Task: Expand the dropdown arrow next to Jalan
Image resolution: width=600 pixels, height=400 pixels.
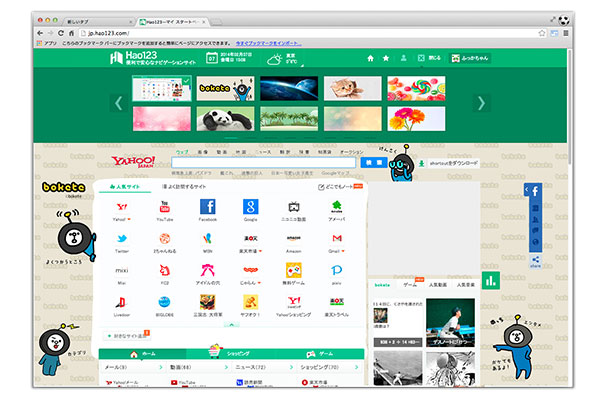Action: [x=259, y=283]
